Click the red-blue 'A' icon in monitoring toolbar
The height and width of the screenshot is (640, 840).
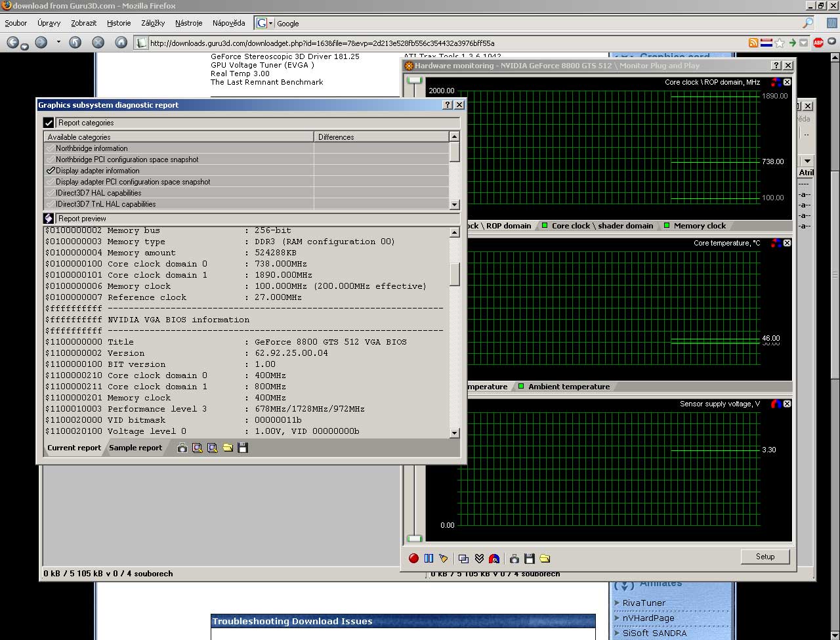(494, 559)
